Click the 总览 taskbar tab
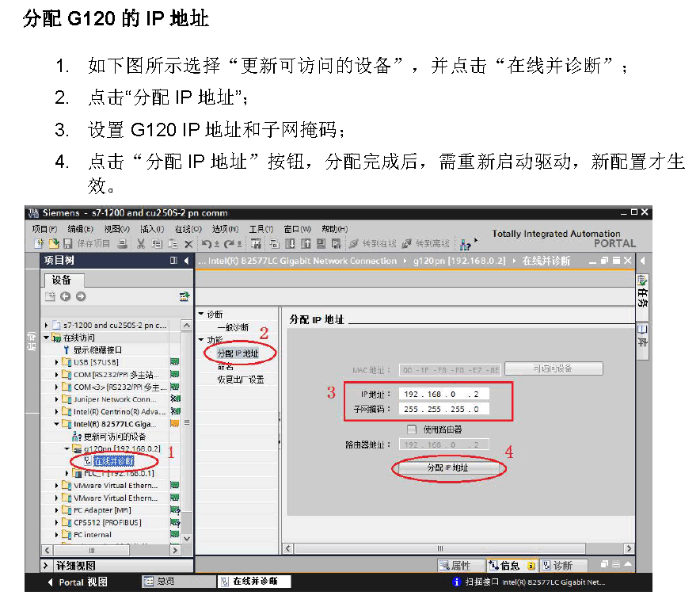The width and height of the screenshot is (700, 599). (x=179, y=582)
